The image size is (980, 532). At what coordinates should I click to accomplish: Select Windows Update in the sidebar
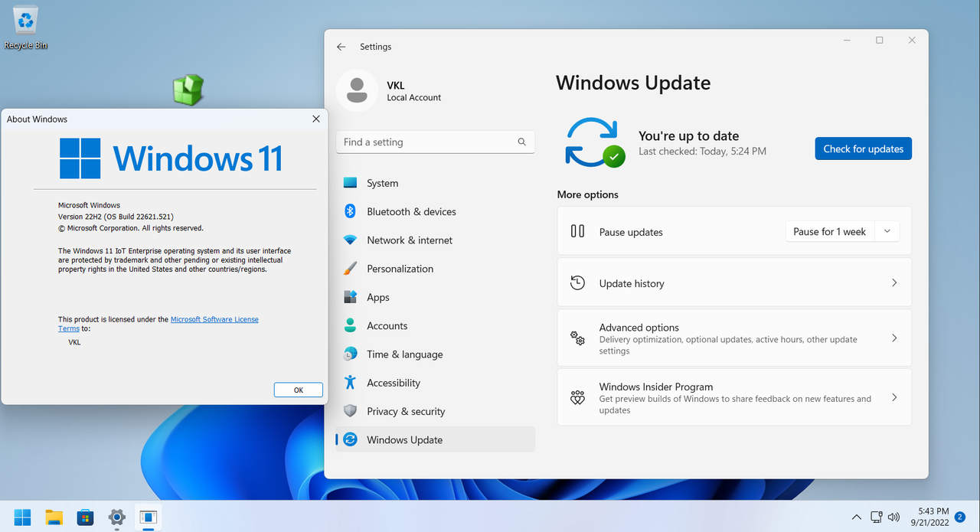[x=435, y=439]
